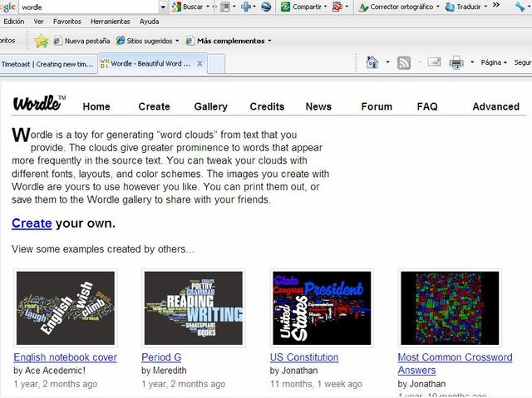532x398 pixels.
Task: Click the printer icon
Action: click(456, 62)
